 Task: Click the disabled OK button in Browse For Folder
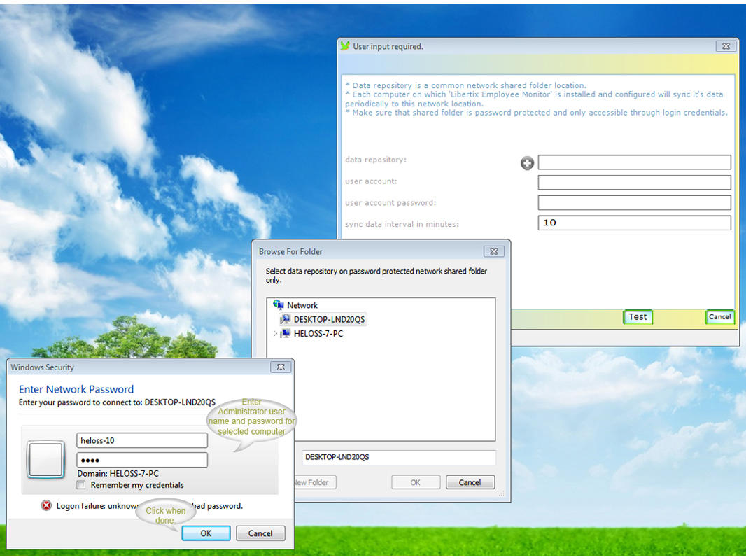coord(416,482)
